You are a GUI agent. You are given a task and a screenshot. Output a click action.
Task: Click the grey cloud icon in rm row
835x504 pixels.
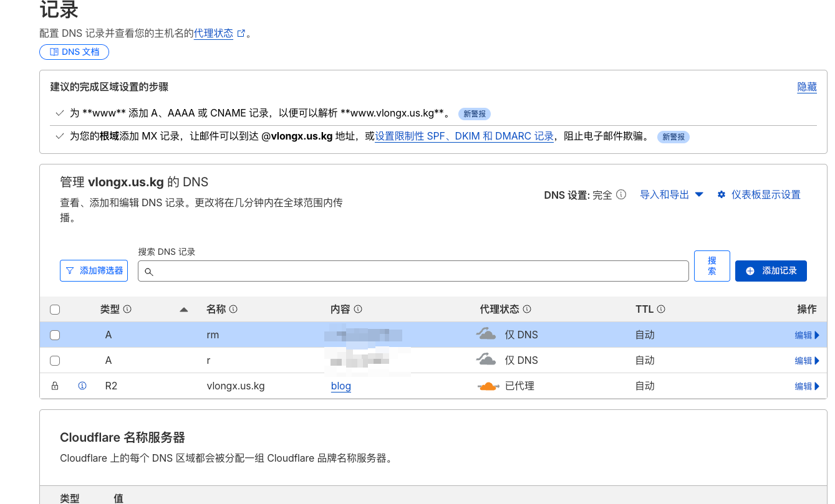coord(486,334)
